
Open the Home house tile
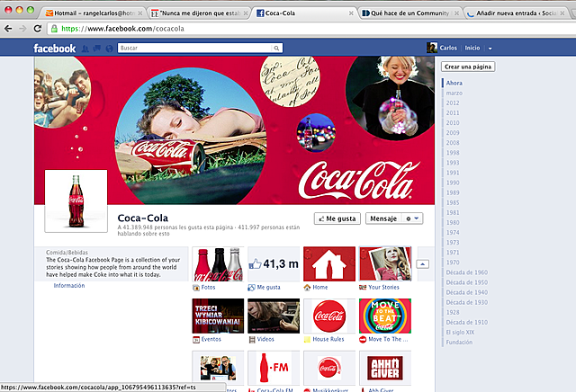click(329, 264)
